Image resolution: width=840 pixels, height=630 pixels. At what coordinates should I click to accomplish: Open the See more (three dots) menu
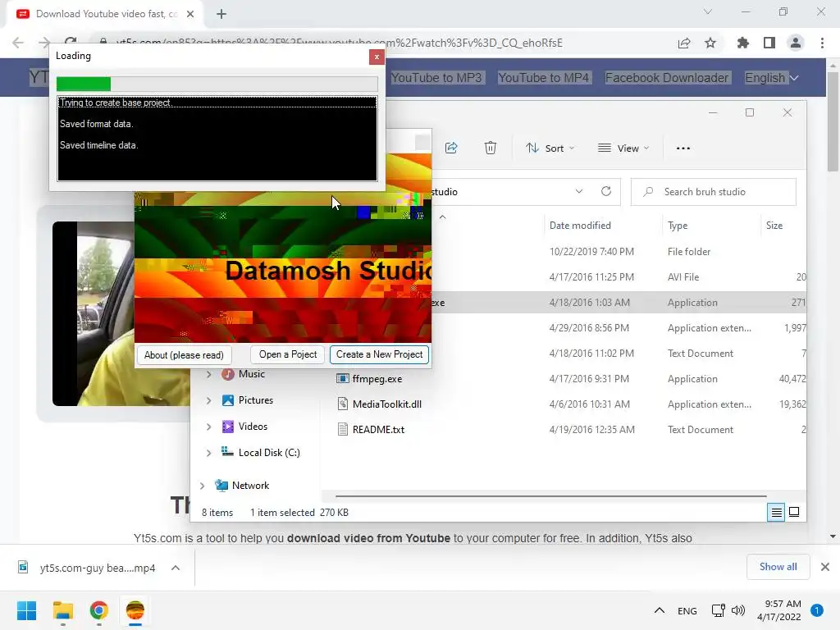683,148
